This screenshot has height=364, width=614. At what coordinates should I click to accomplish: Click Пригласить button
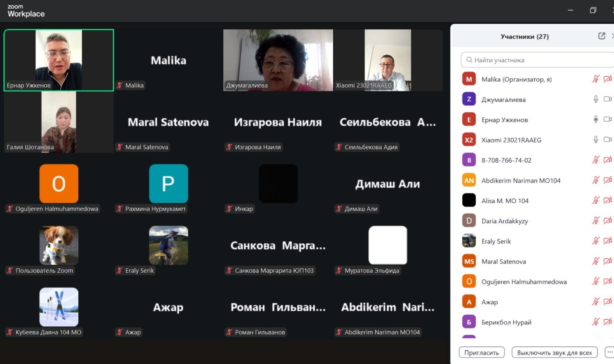pos(482,353)
